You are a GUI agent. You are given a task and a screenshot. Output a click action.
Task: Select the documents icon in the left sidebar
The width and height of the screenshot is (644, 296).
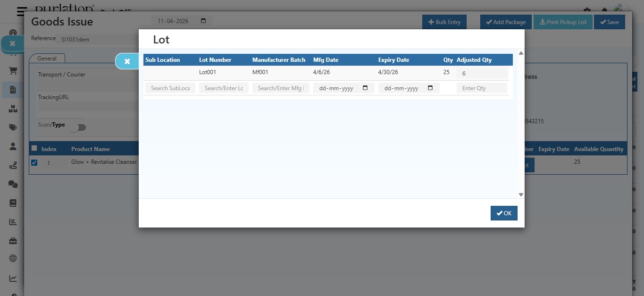12,90
